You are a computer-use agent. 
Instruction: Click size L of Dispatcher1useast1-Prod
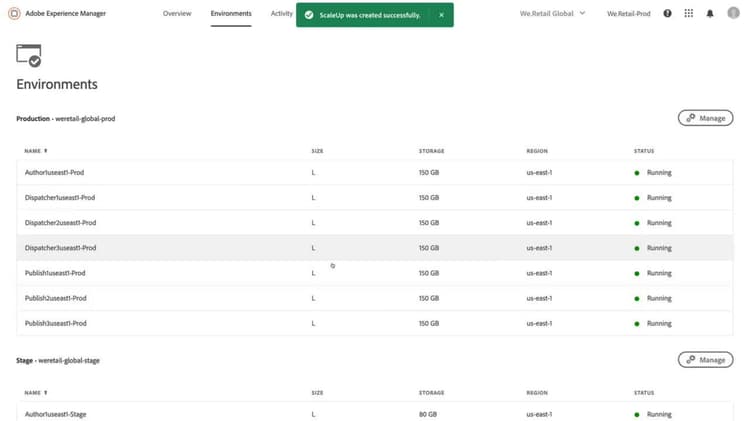[x=313, y=198]
